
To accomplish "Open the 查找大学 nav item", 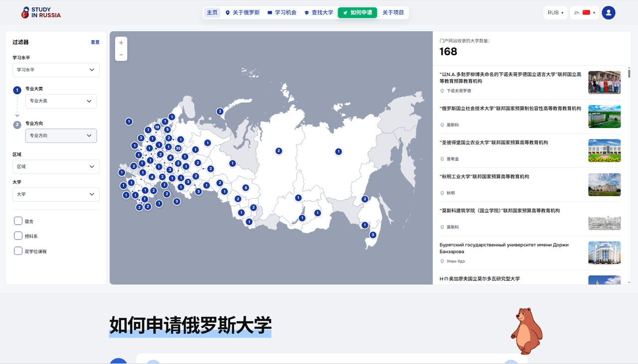I will (319, 12).
